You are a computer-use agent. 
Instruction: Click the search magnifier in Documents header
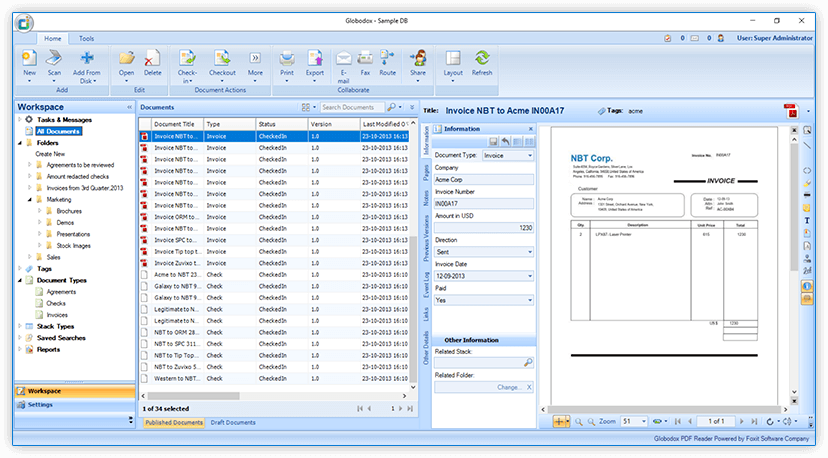click(391, 107)
